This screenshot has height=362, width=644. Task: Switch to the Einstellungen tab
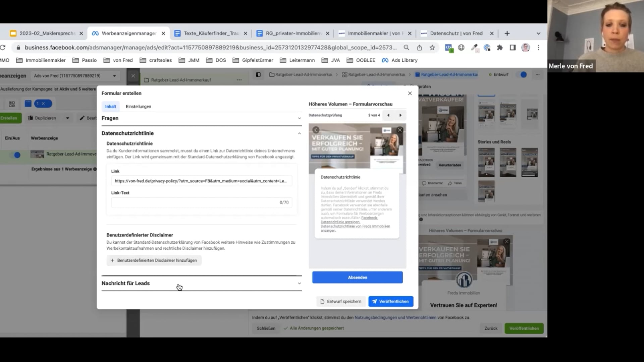[x=139, y=107]
